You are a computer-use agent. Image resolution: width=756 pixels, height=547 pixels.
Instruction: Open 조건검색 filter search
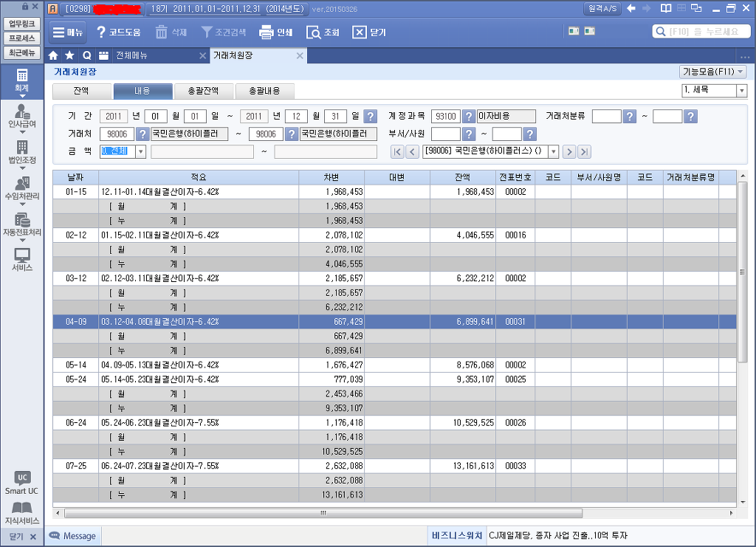point(224,32)
